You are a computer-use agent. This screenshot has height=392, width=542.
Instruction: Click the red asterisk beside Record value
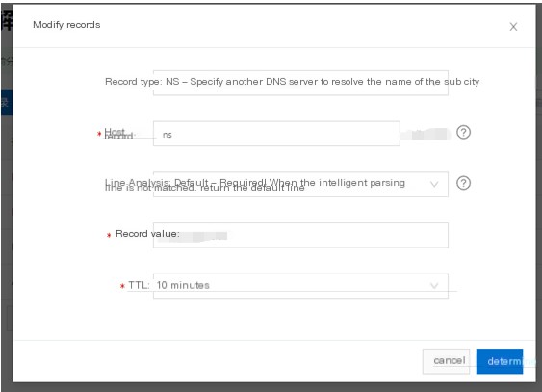(109, 235)
